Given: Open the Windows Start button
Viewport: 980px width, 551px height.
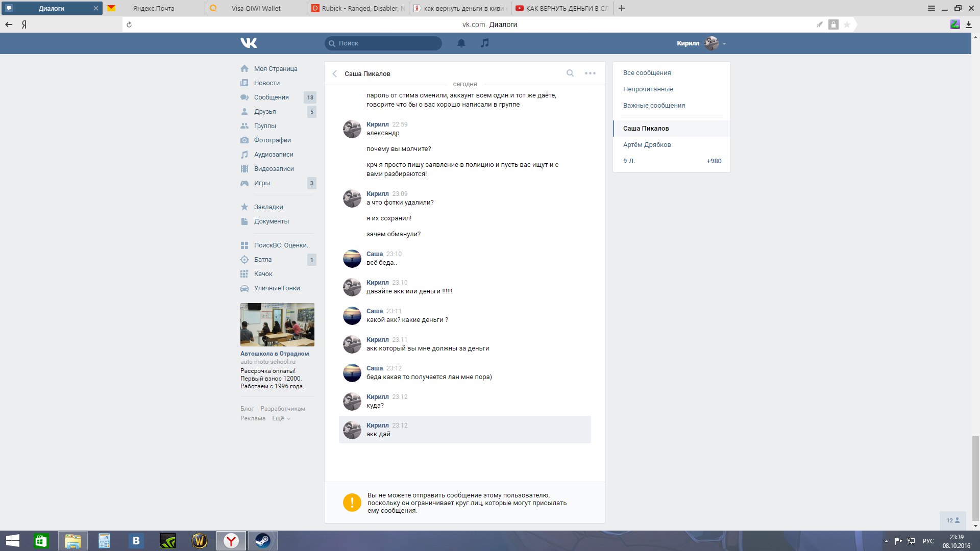Looking at the screenshot, I should [x=12, y=541].
